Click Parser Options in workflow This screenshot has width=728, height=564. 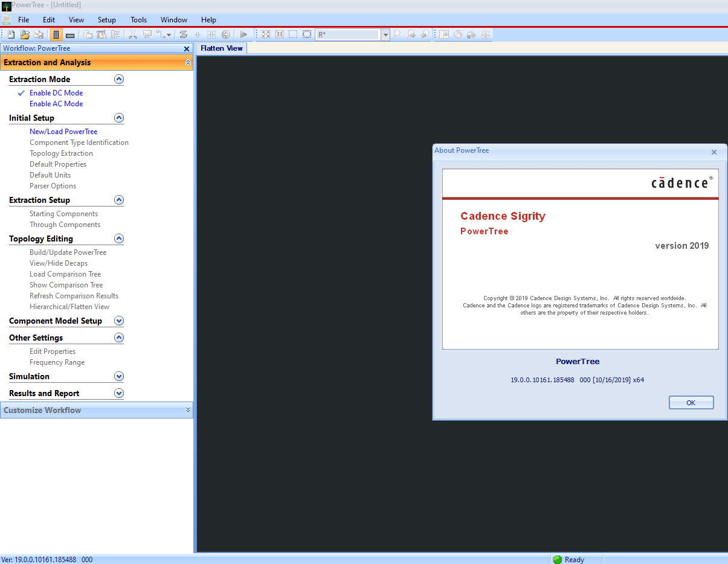click(53, 186)
